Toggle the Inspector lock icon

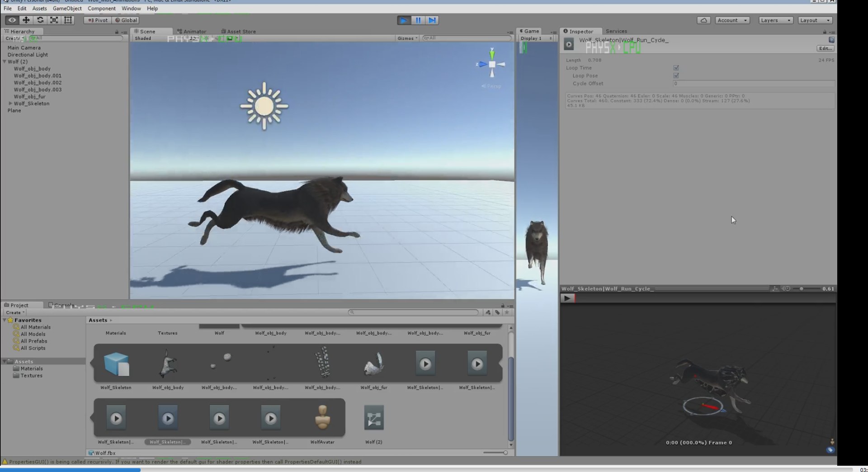click(x=825, y=32)
